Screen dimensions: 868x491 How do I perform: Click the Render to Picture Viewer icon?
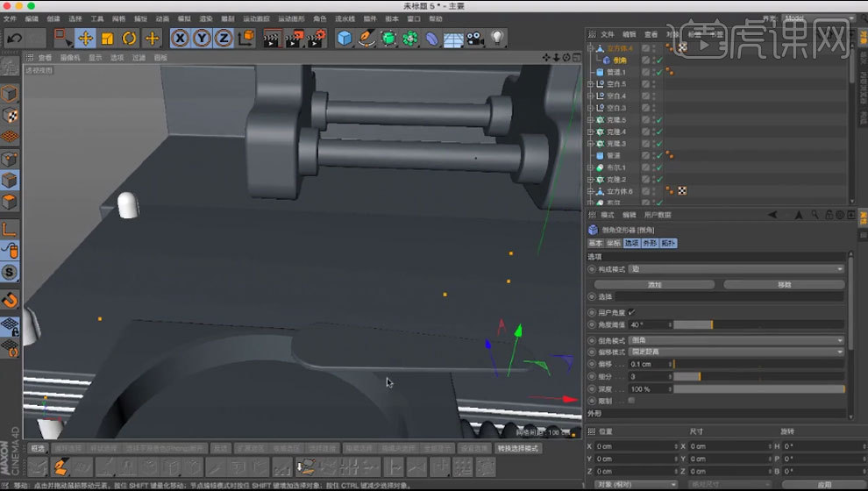pyautogui.click(x=293, y=38)
